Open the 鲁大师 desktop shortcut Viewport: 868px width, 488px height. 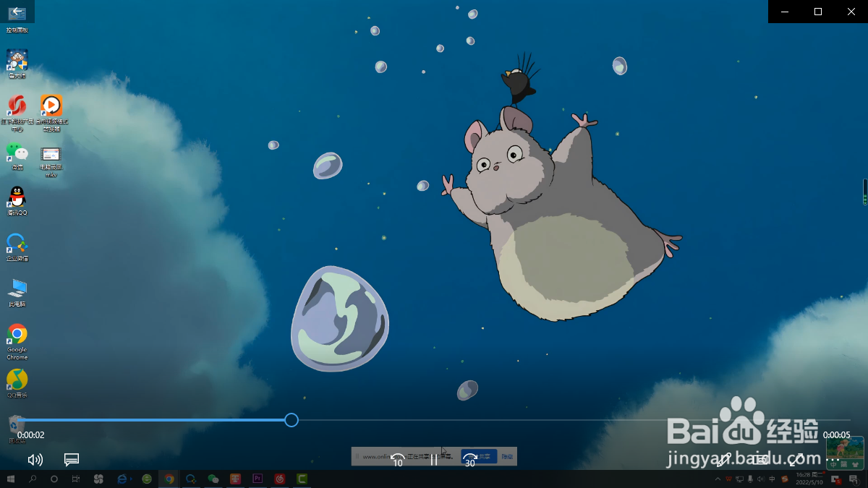coord(17,64)
